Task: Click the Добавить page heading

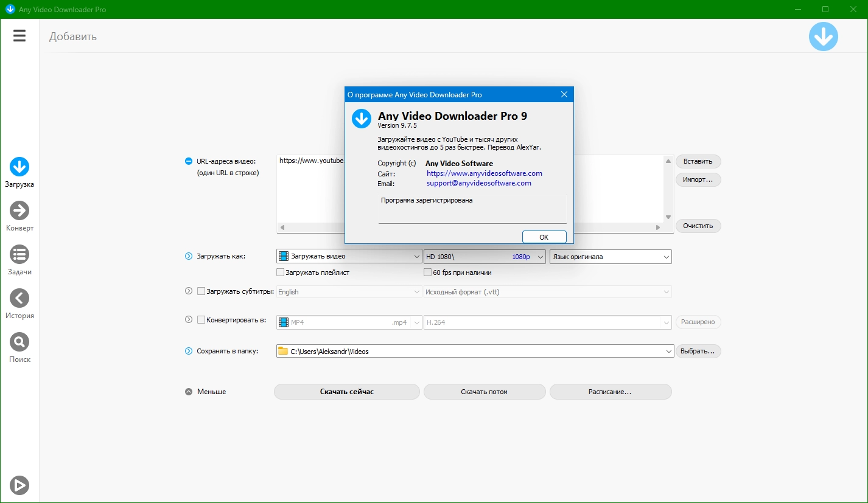Action: (x=73, y=36)
